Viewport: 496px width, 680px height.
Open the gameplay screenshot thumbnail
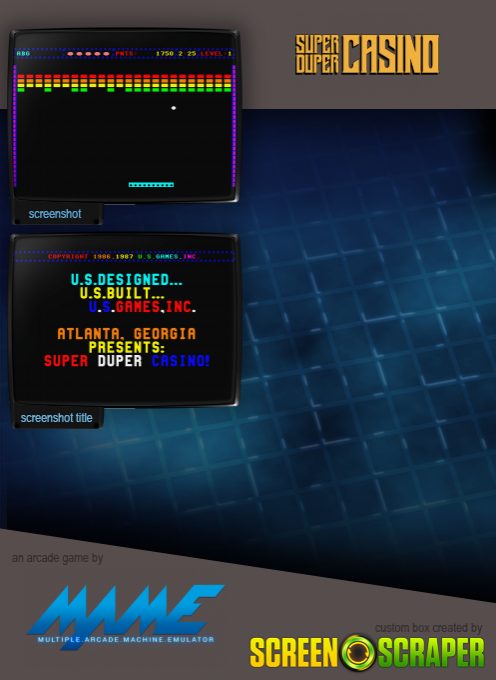pos(124,116)
